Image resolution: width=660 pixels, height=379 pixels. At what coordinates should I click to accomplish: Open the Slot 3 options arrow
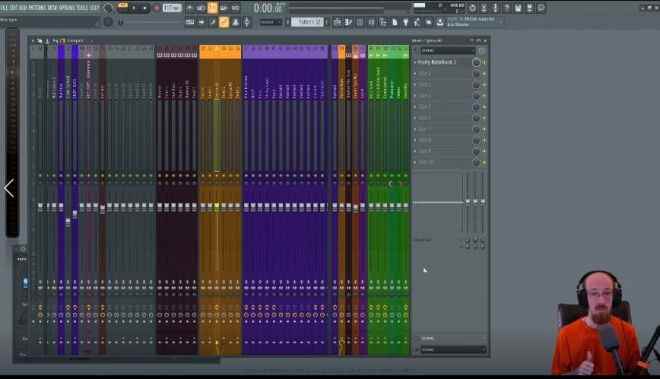click(x=415, y=85)
